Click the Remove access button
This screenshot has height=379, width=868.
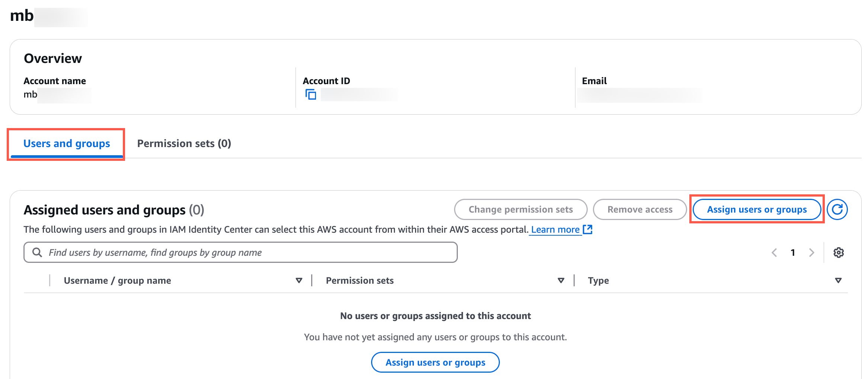pos(640,210)
